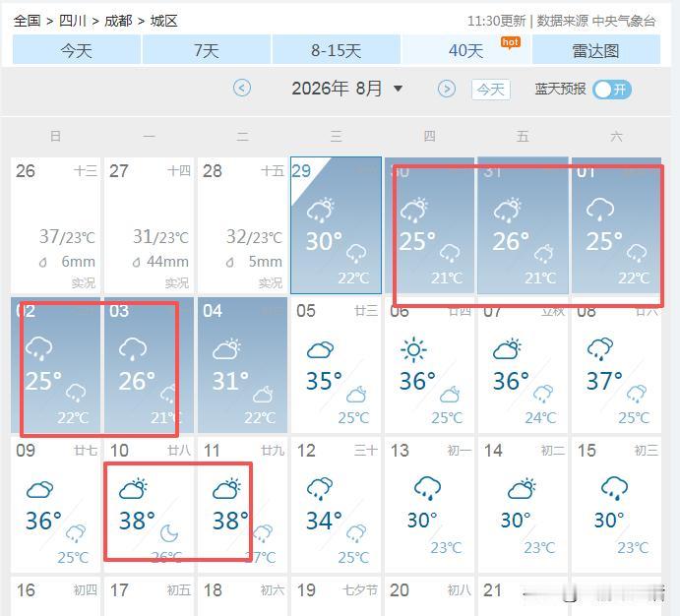The height and width of the screenshot is (616, 680).
Task: Click the sunny icon on day 06
Action: 413,349
